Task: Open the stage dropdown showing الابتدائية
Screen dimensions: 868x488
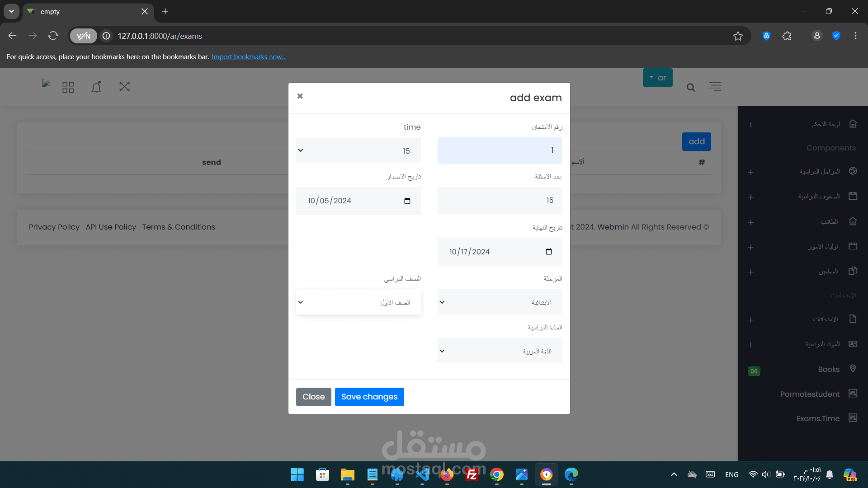Action: pos(500,302)
